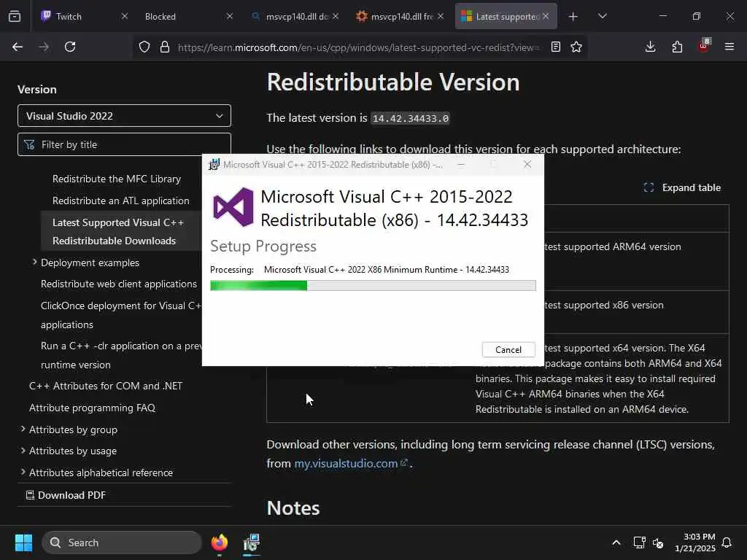Open notifications bell icon
Screen dimensions: 747x560
[727, 542]
